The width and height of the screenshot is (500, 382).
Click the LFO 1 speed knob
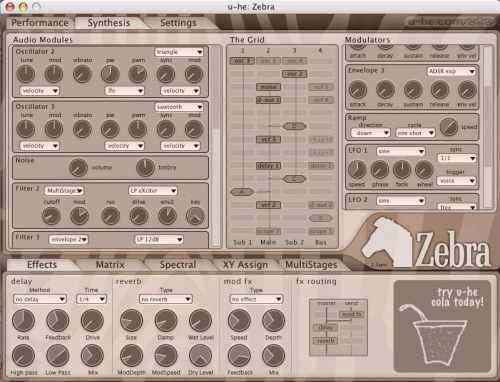point(357,169)
